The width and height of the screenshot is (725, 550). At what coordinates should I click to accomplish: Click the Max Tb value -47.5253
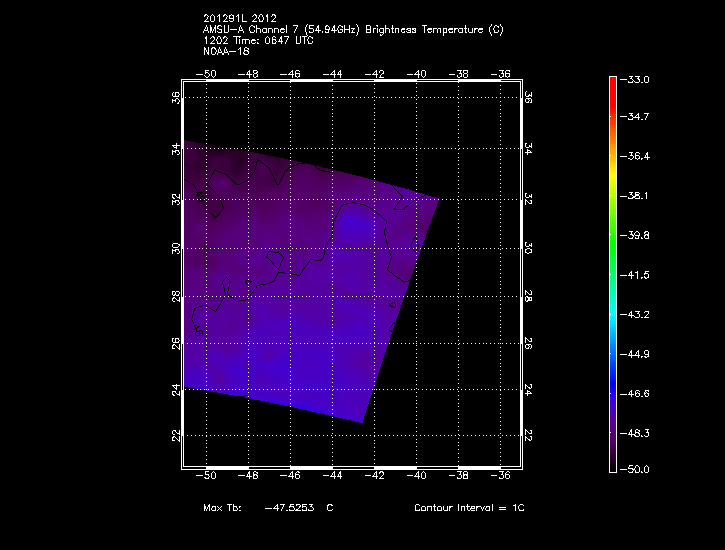pos(288,508)
